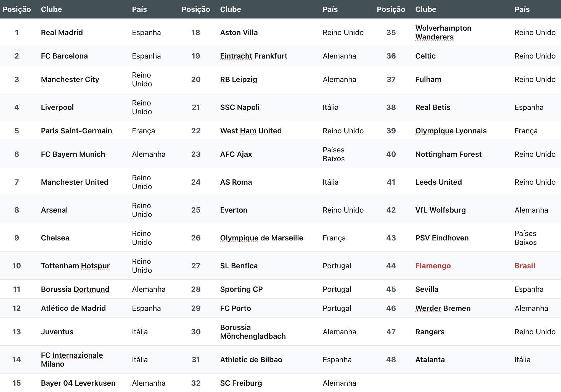This screenshot has height=392, width=561.
Task: Select the Olympique Lyonnais entry
Action: click(451, 131)
